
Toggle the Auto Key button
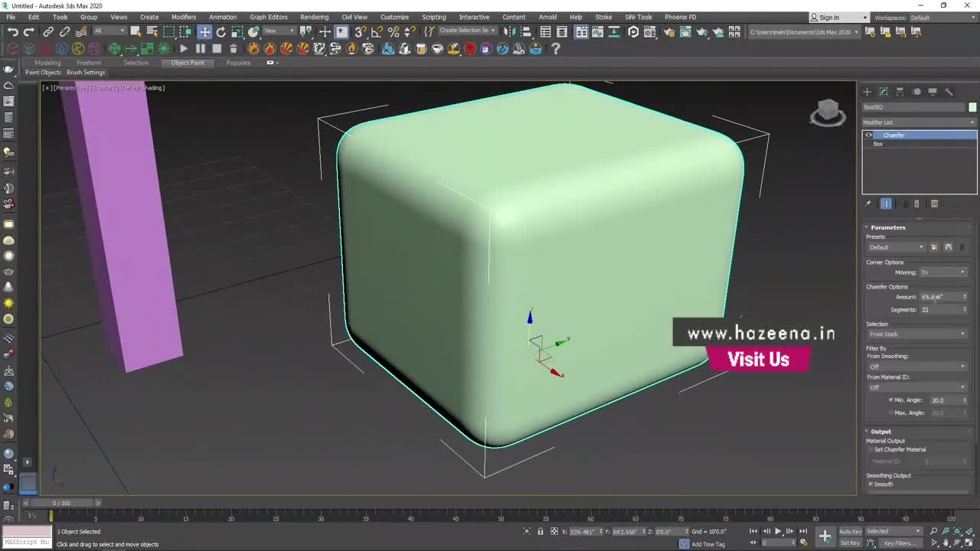tap(851, 531)
